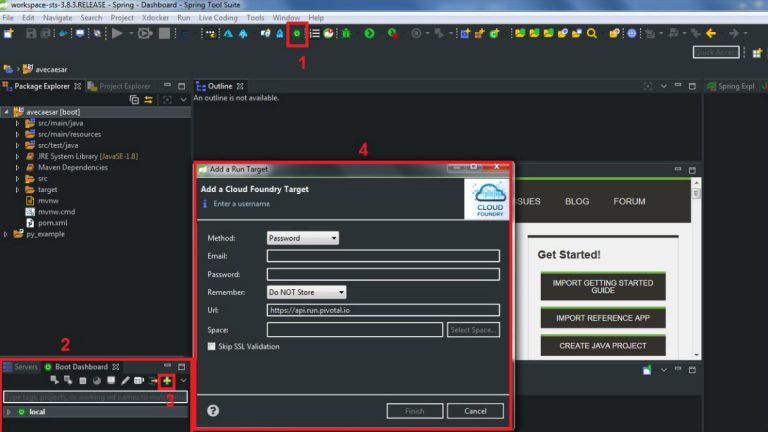
Task: Click the run with coverage icon
Action: (x=392, y=33)
